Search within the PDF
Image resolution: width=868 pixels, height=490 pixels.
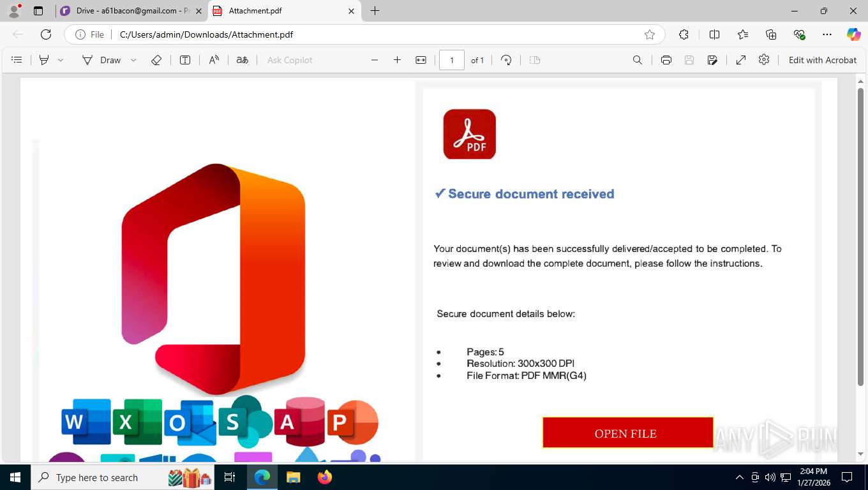638,60
